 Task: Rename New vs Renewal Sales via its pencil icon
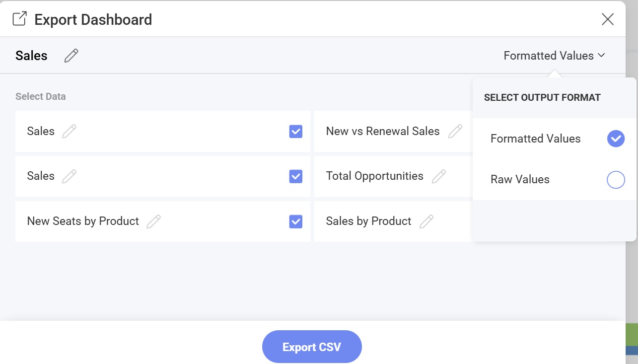tap(455, 132)
